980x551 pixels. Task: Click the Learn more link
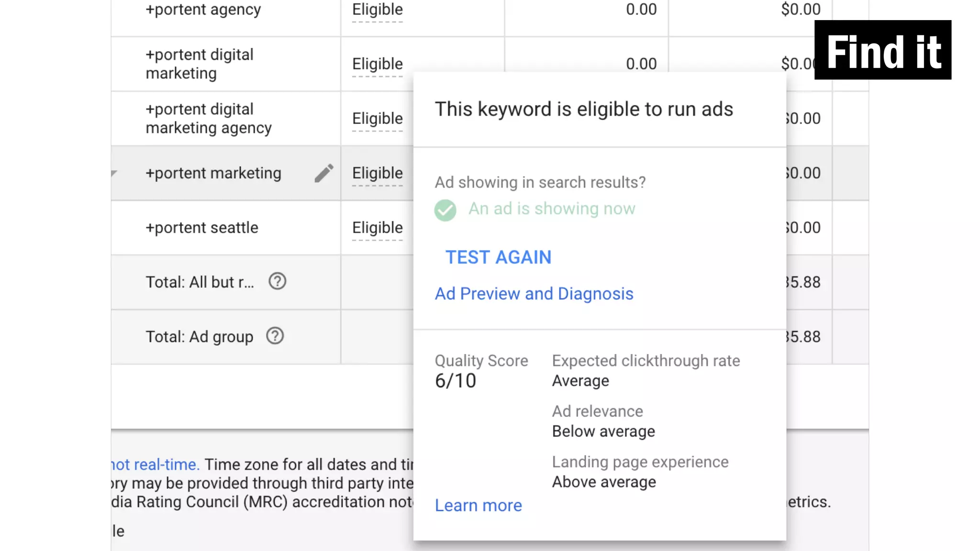(x=478, y=506)
